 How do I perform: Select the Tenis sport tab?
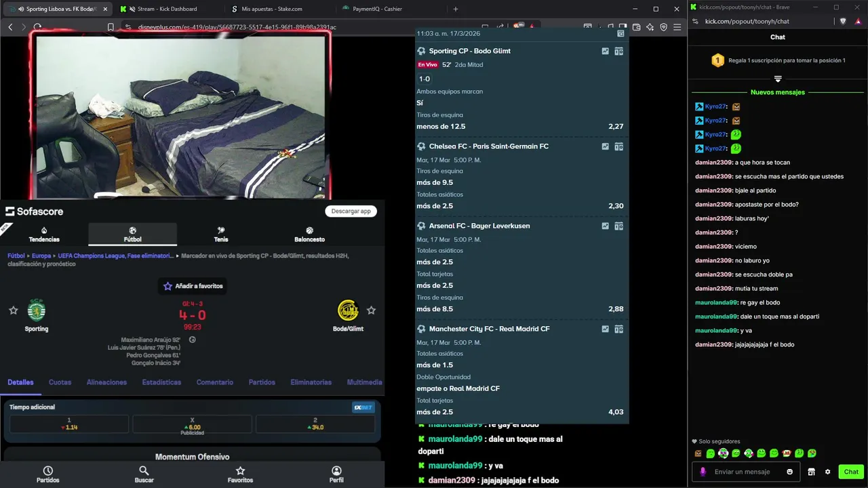[221, 235]
